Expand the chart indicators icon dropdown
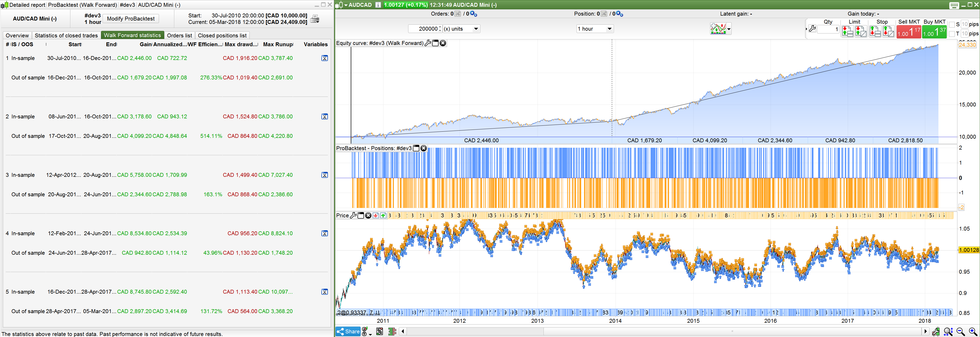The height and width of the screenshot is (337, 980). coord(729,29)
